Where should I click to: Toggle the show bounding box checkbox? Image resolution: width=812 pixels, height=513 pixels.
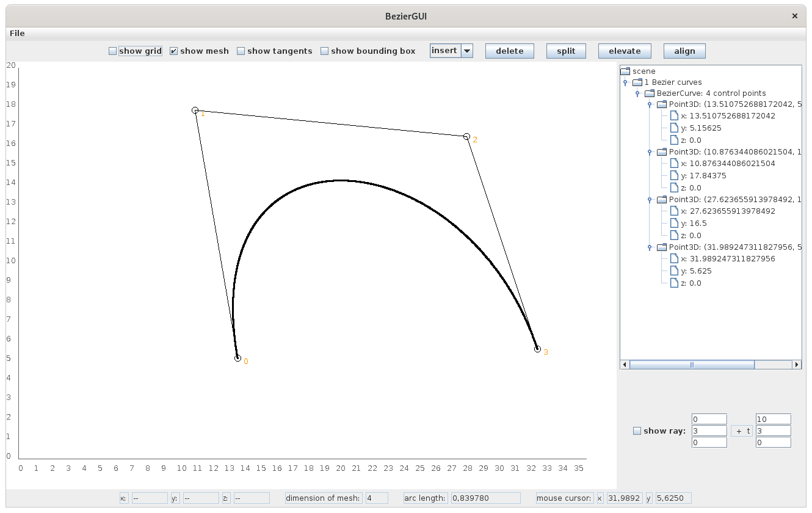click(324, 51)
